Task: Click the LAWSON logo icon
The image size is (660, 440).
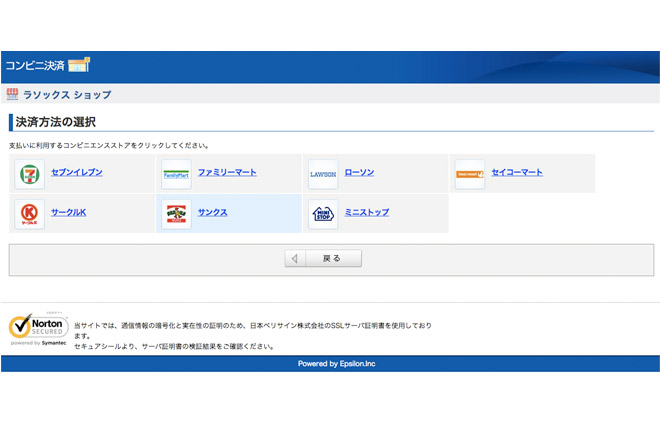Action: pos(323,174)
